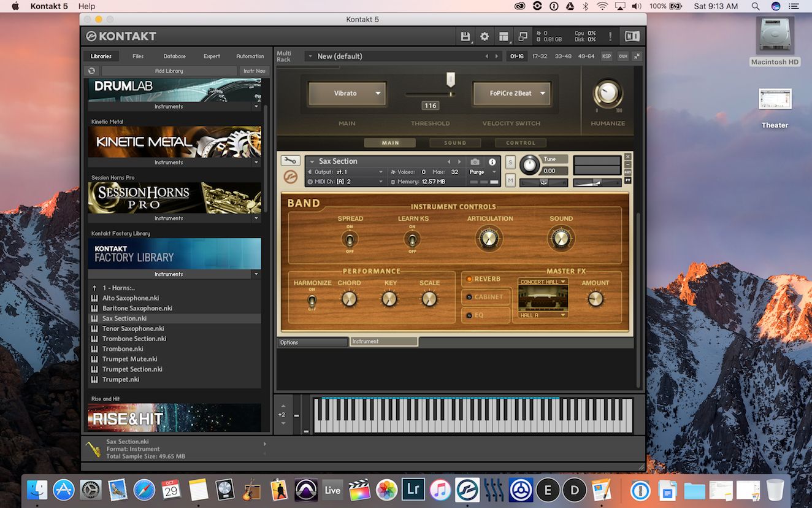Toggle the aux sends view icon
Screen dimensions: 812x508
click(622, 56)
